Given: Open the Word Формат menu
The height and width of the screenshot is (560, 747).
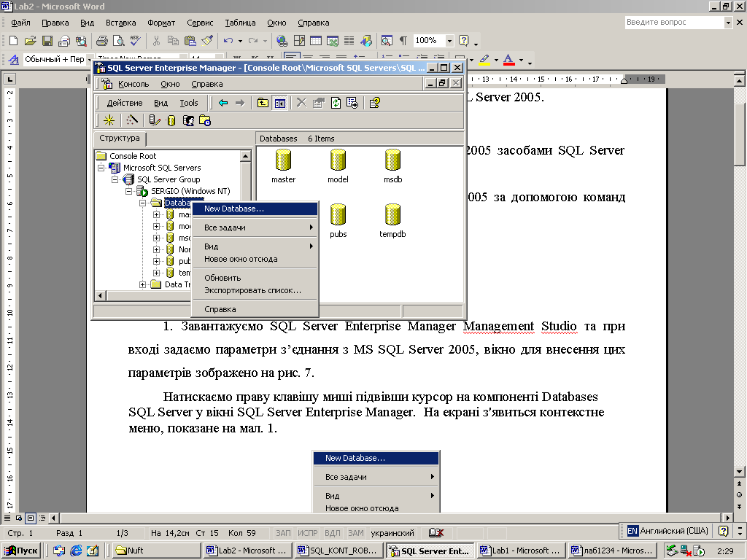Looking at the screenshot, I should point(161,23).
